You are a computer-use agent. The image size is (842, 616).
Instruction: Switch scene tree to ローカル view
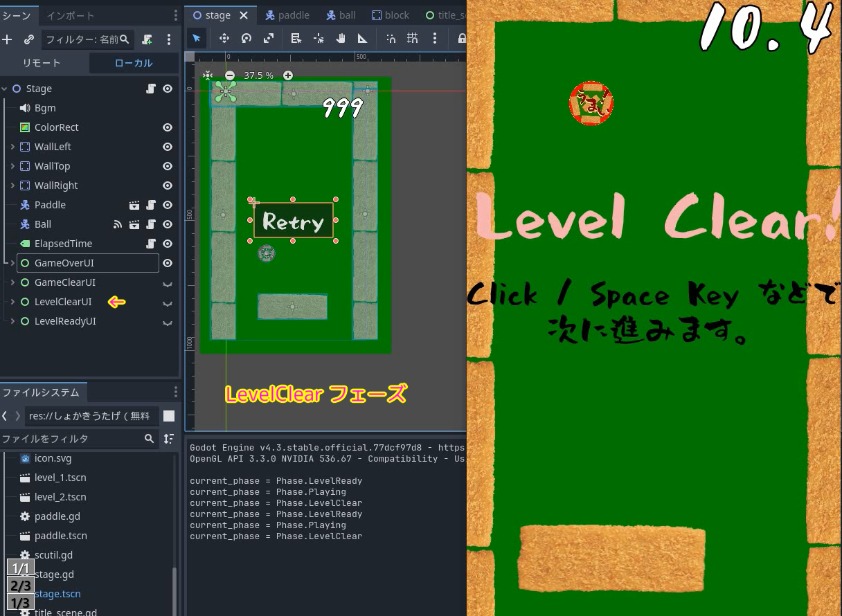point(134,63)
